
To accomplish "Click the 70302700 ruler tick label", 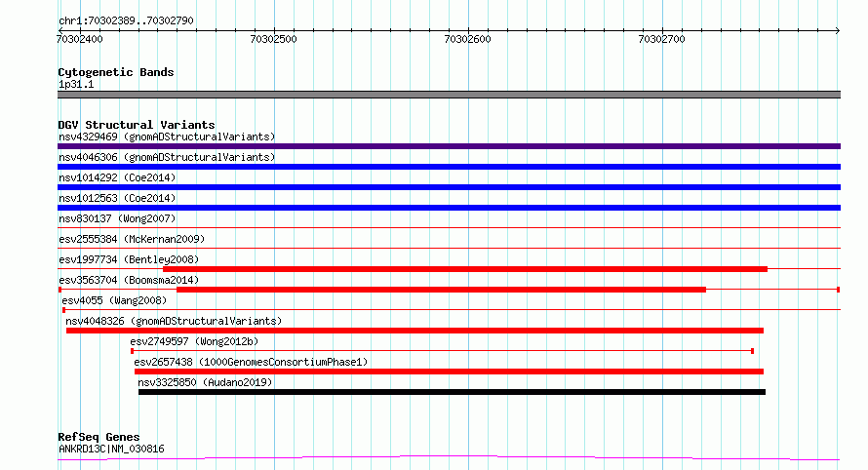I will click(661, 39).
